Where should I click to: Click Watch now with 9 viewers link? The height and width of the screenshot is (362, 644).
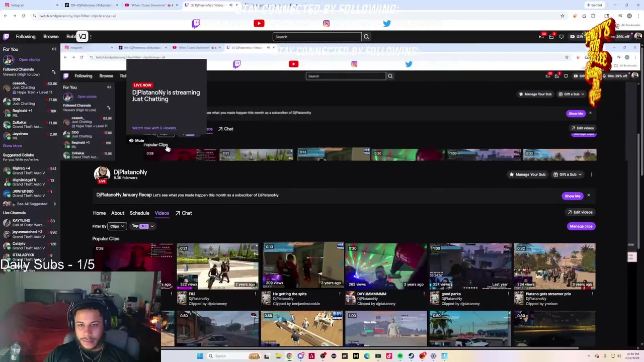[x=154, y=128]
